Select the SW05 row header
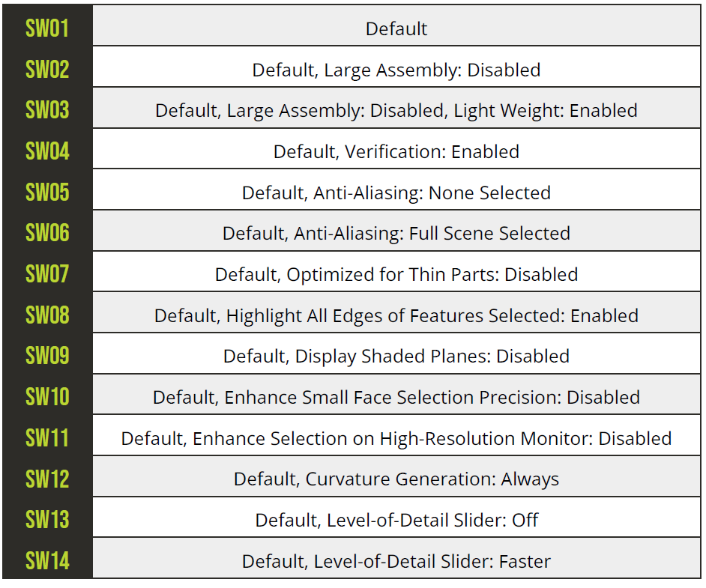This screenshot has height=588, width=706. click(x=47, y=193)
